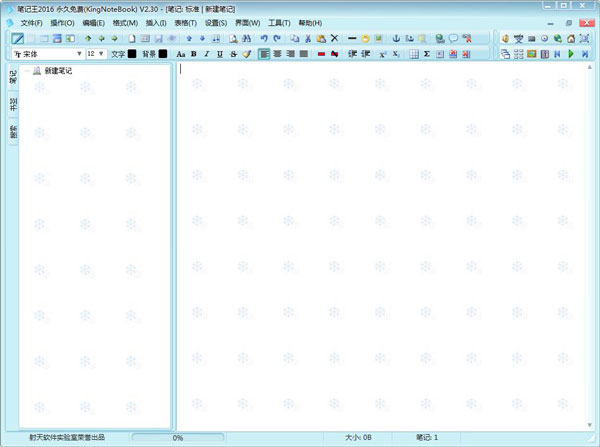Screen dimensions: 600x447
Task: Click editor scrollbar down arrow
Action: [x=589, y=425]
